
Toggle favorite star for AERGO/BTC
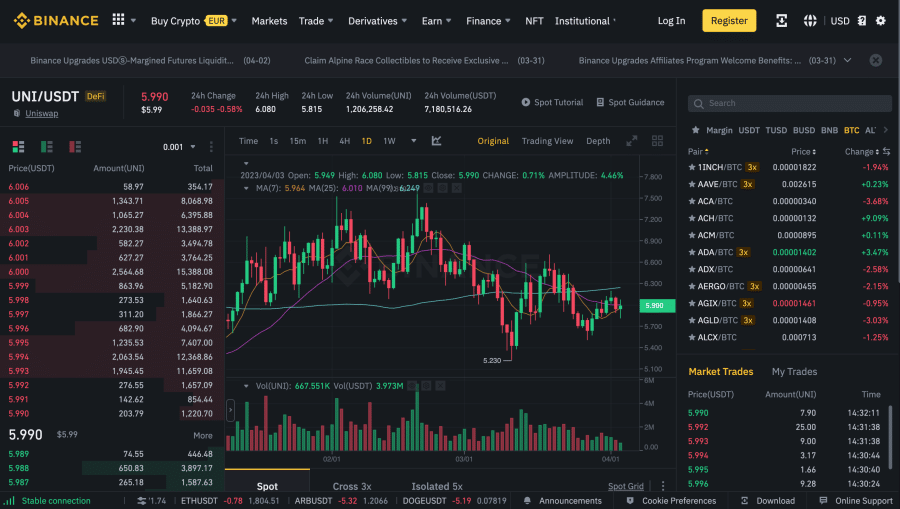692,286
